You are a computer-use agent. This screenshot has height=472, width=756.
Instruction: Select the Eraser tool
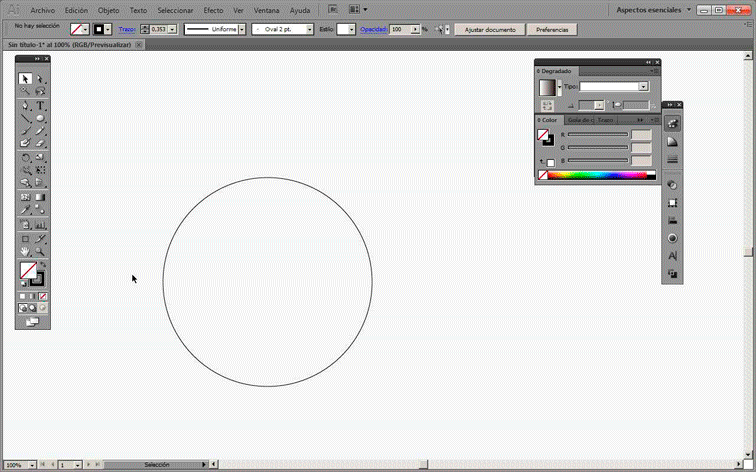40,143
